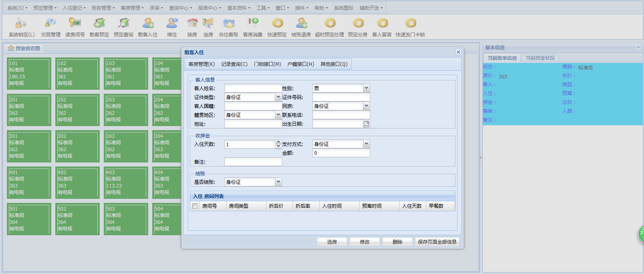Click the 客人留言 guest message icon
This screenshot has height=274, width=644.
click(x=382, y=23)
